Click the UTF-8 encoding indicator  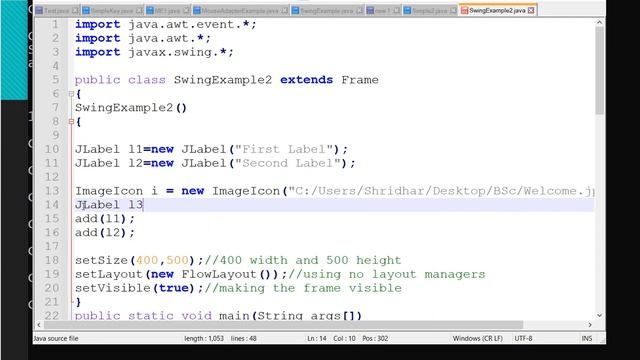tap(523, 338)
